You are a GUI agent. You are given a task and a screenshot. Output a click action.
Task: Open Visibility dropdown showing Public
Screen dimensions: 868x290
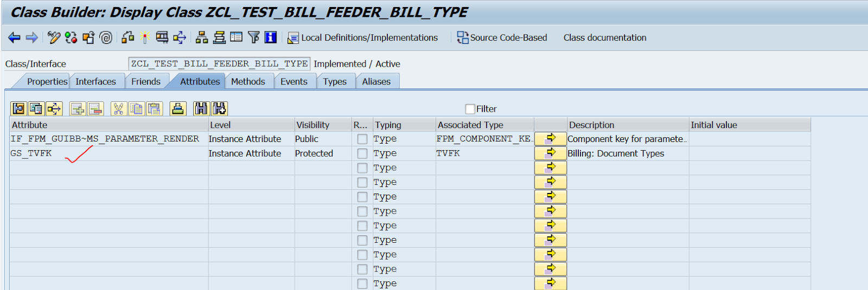[323, 139]
